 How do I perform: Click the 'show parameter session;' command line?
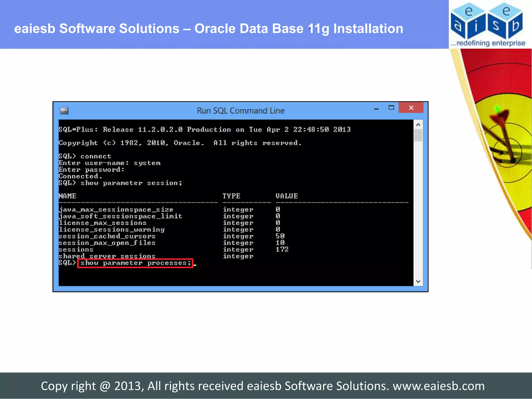coord(121,183)
